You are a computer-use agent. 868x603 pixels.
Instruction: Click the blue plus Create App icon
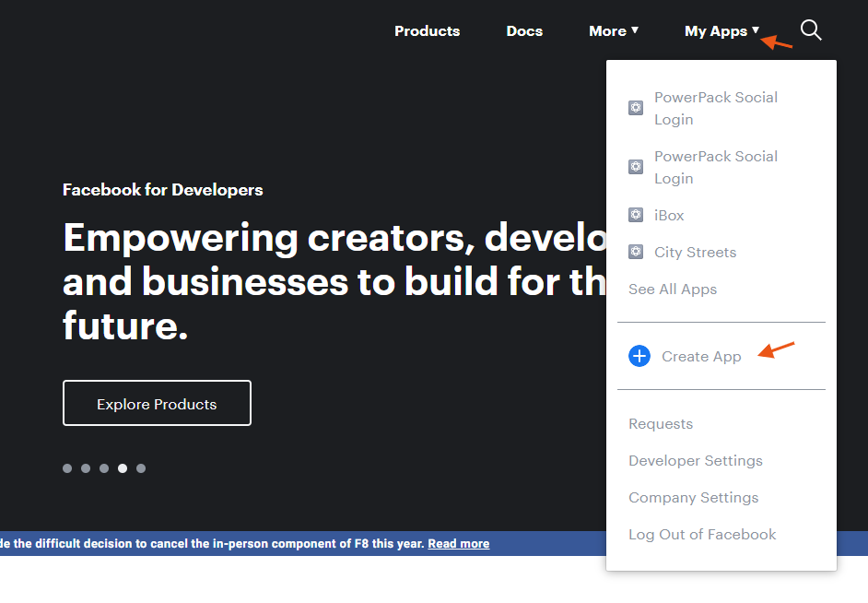point(639,356)
